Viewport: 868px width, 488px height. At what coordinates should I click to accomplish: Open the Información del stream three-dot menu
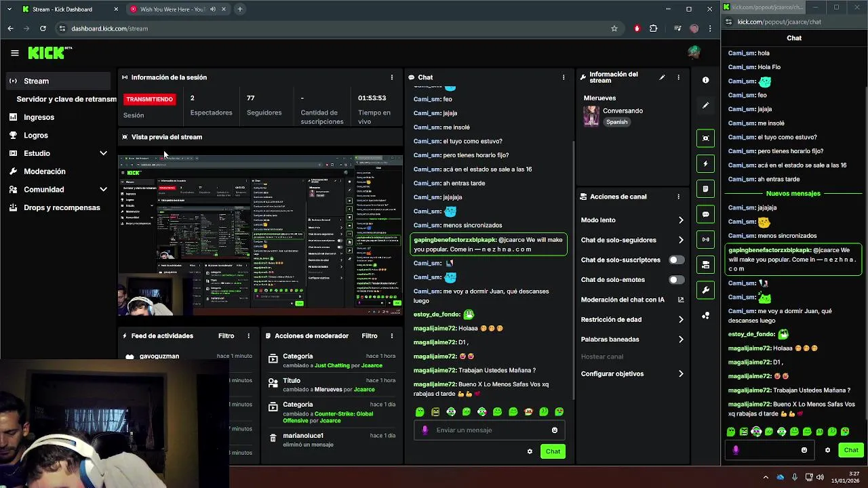point(678,77)
